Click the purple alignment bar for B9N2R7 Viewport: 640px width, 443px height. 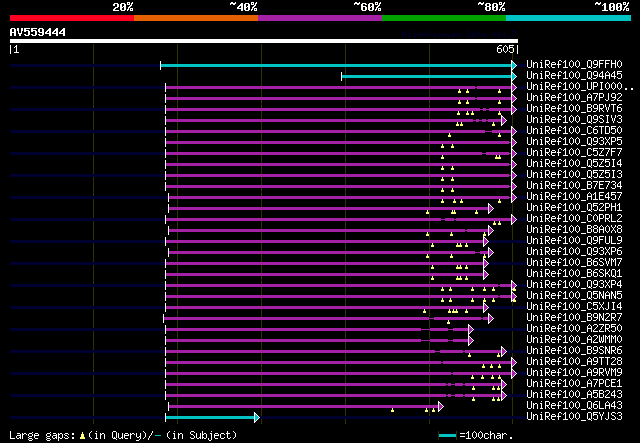[x=329, y=318]
